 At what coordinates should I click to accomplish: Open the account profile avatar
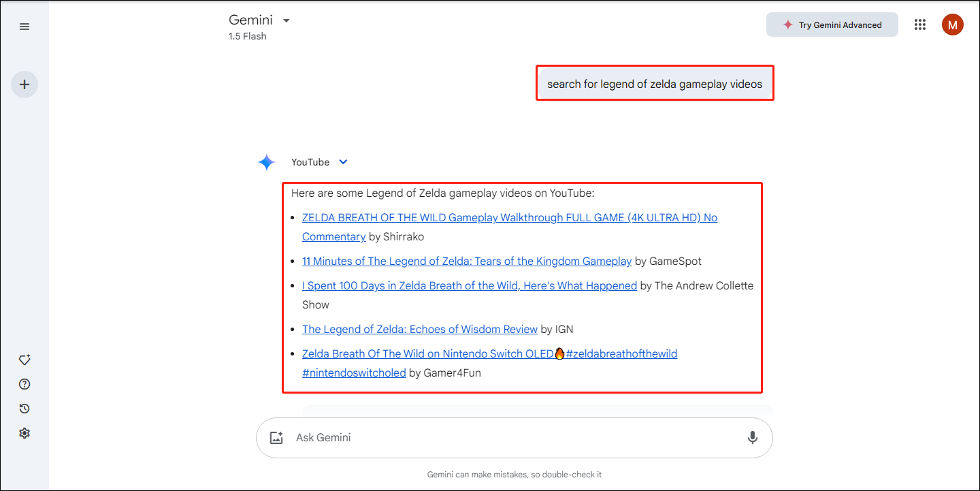(x=952, y=25)
